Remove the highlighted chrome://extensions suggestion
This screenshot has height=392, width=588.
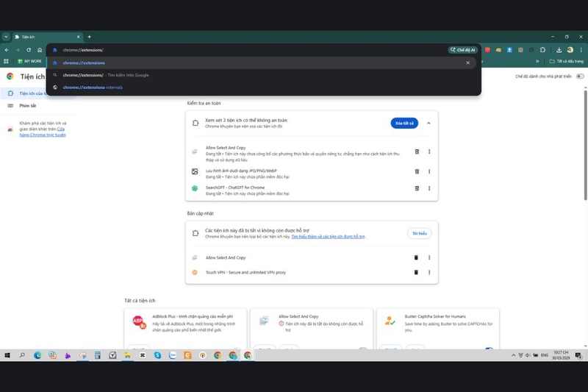(467, 63)
